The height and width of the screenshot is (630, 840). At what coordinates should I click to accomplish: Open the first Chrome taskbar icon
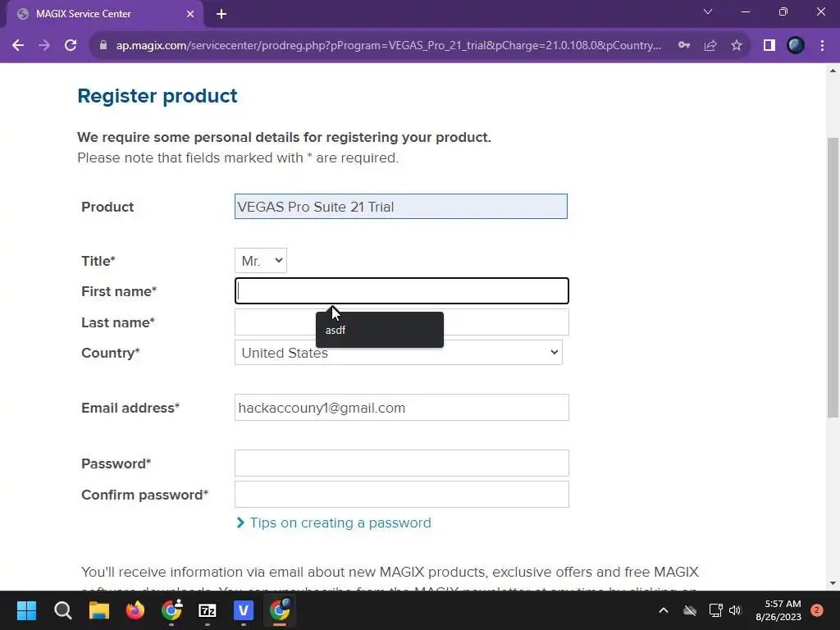pos(171,610)
